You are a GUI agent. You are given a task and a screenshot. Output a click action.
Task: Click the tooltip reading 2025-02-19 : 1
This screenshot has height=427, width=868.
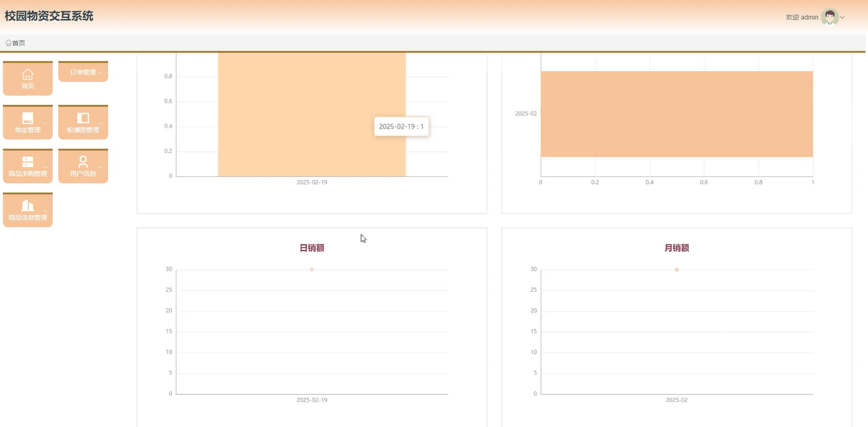(402, 126)
